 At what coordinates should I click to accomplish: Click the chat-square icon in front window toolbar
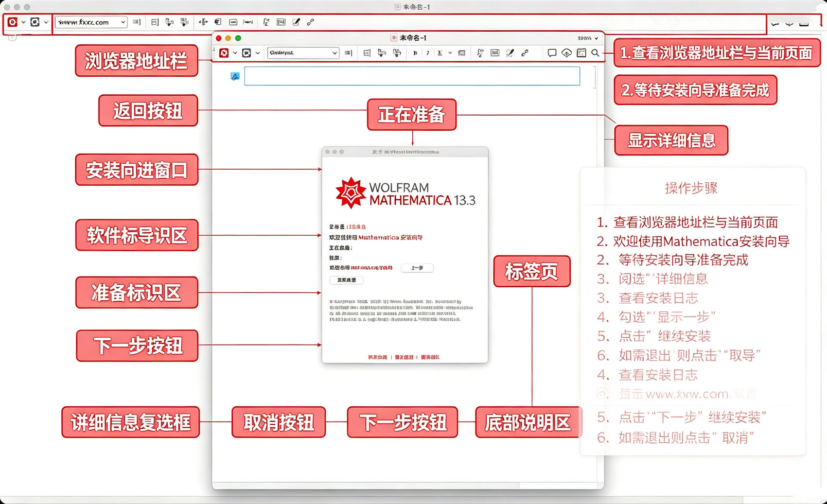tap(246, 53)
